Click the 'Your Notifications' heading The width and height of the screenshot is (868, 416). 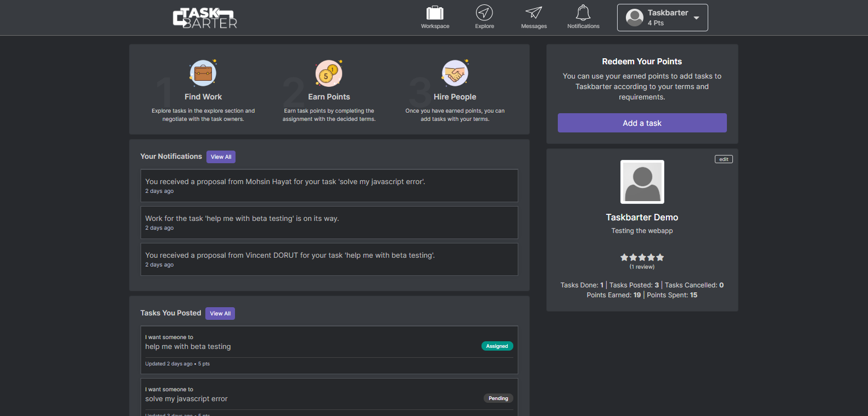[171, 157]
